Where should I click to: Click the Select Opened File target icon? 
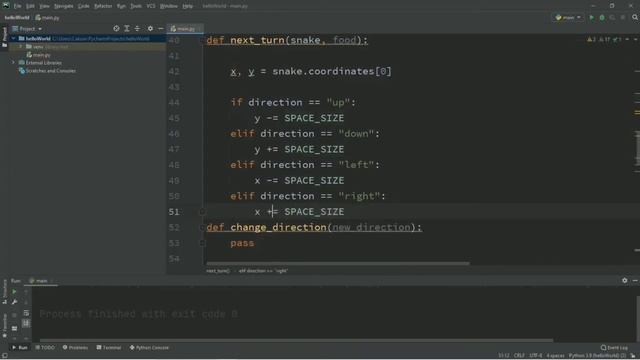pos(116,29)
